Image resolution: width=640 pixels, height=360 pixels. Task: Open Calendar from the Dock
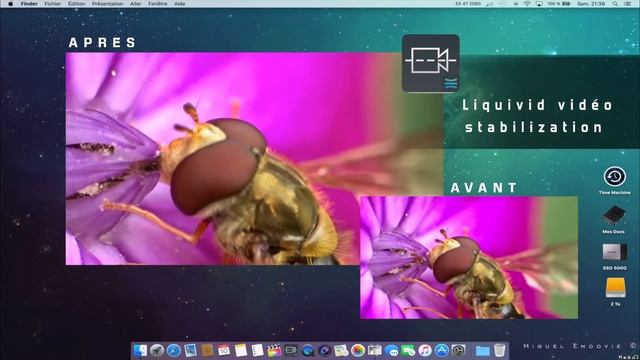(224, 350)
